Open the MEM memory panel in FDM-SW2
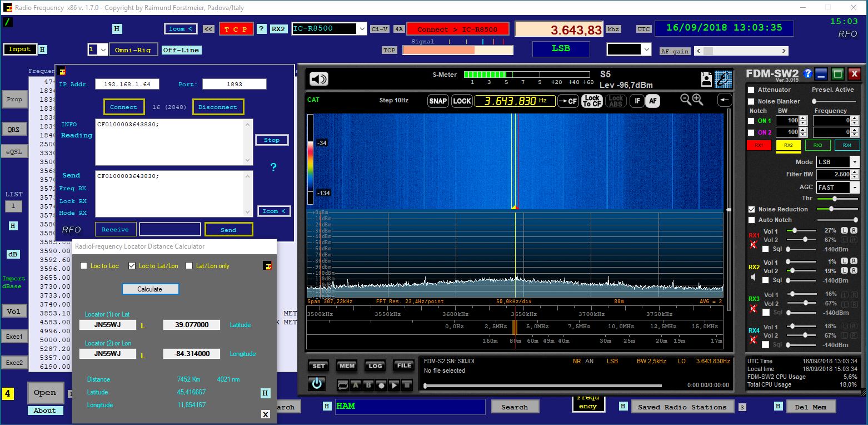The height and width of the screenshot is (425, 868). click(x=347, y=366)
